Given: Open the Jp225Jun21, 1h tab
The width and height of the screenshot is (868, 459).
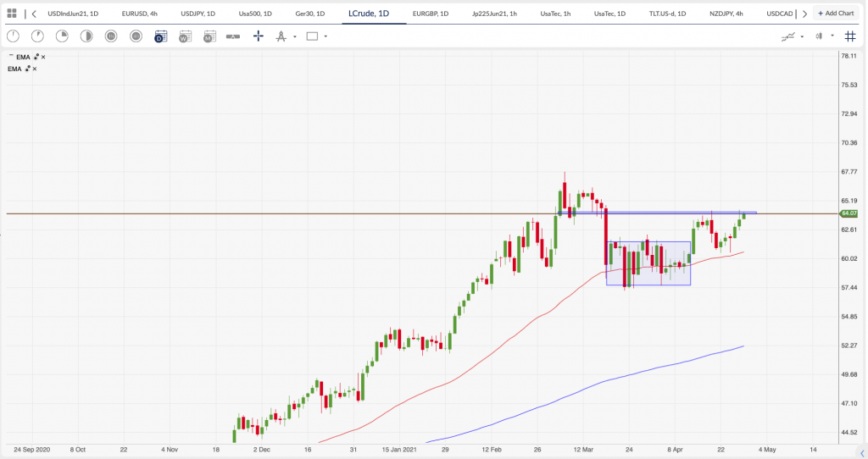Looking at the screenshot, I should point(494,14).
